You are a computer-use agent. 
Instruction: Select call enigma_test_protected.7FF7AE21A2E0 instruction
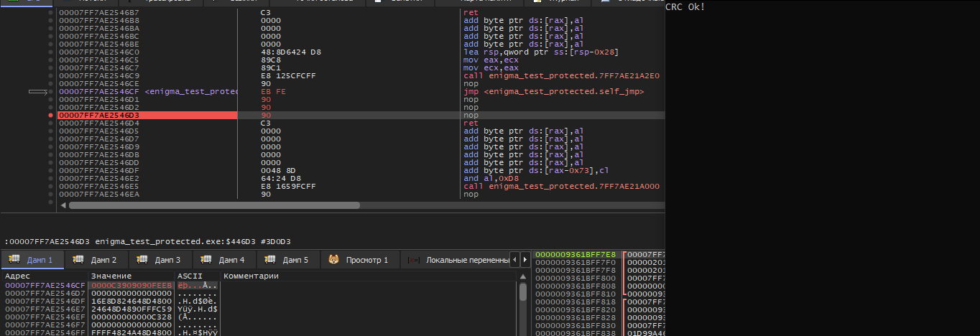coord(562,75)
